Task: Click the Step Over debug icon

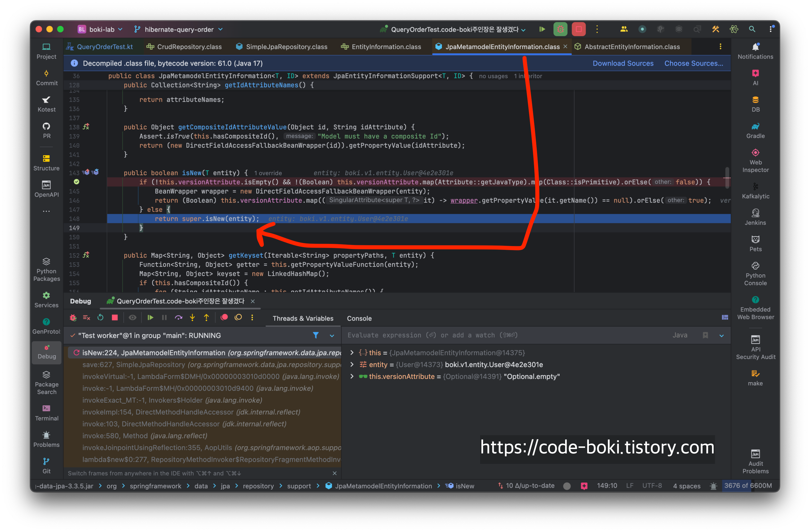Action: click(x=178, y=318)
